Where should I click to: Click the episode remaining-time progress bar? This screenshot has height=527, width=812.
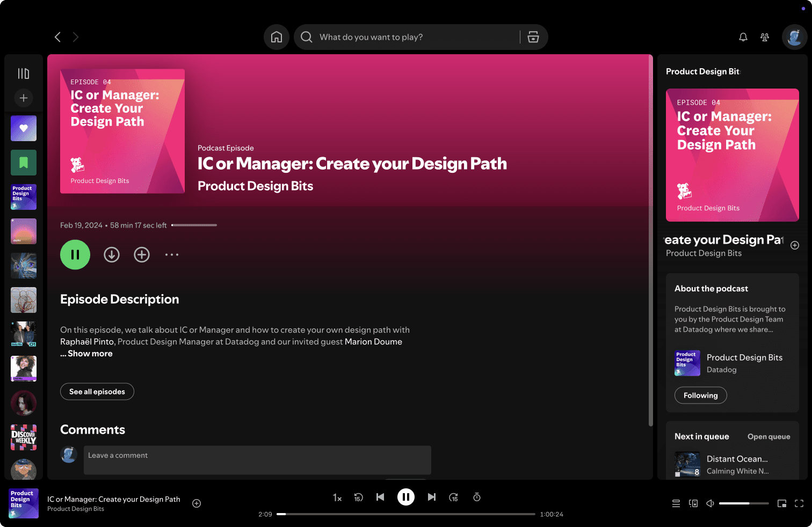tap(194, 225)
